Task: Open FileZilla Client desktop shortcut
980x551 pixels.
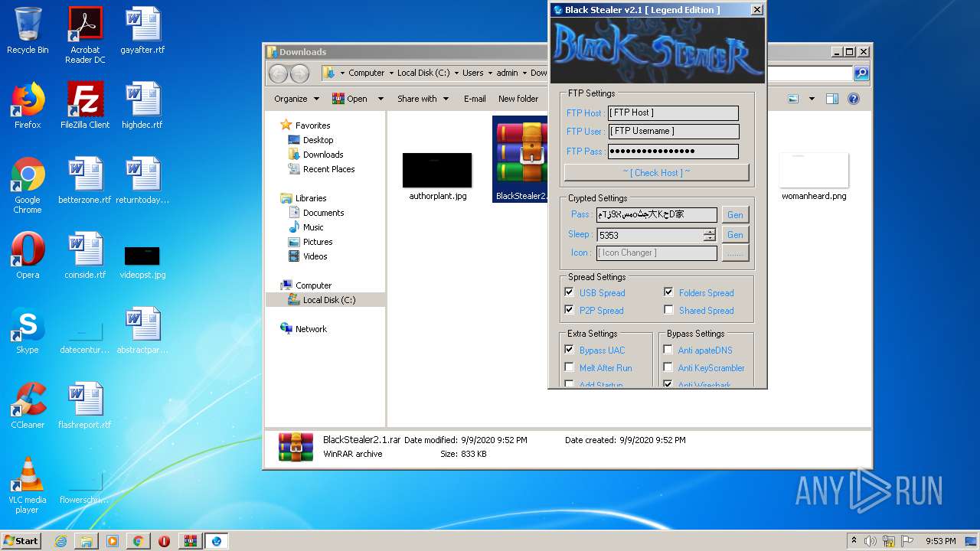Action: [85, 106]
